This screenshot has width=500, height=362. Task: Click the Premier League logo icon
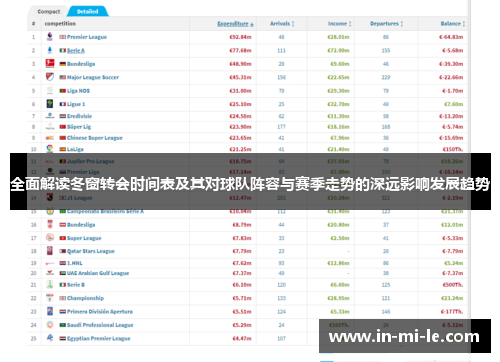point(50,37)
